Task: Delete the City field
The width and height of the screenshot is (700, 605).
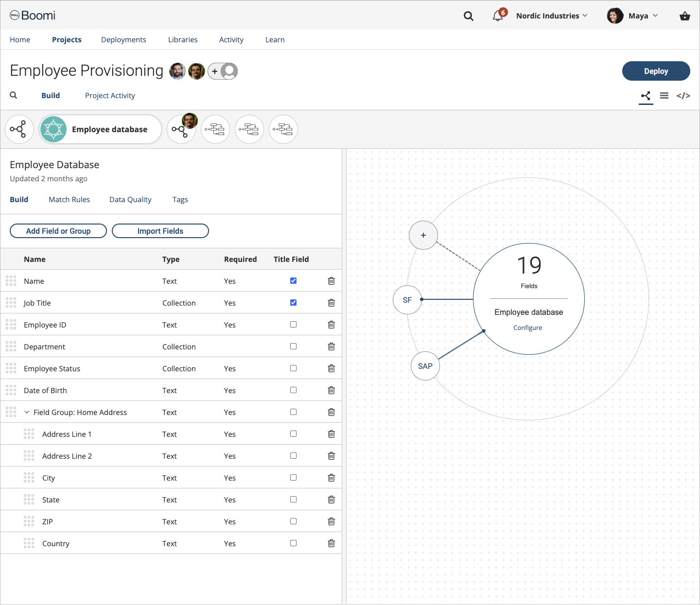Action: point(332,478)
